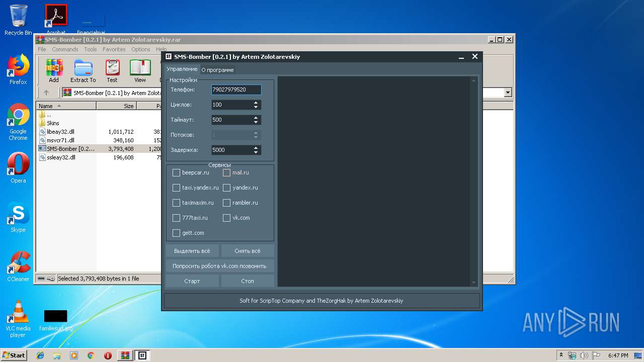This screenshot has width=644, height=362.
Task: Click the Test archive icon in WinRAR
Action: coord(112,71)
